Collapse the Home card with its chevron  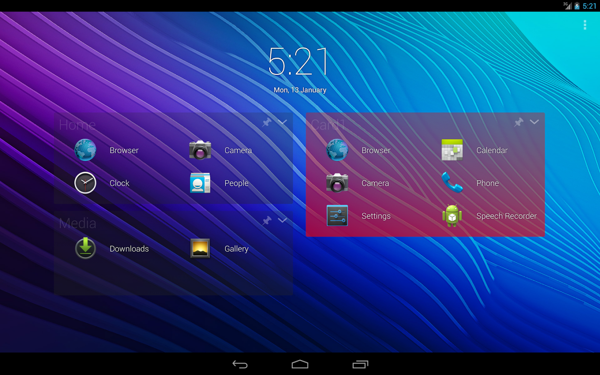(282, 122)
